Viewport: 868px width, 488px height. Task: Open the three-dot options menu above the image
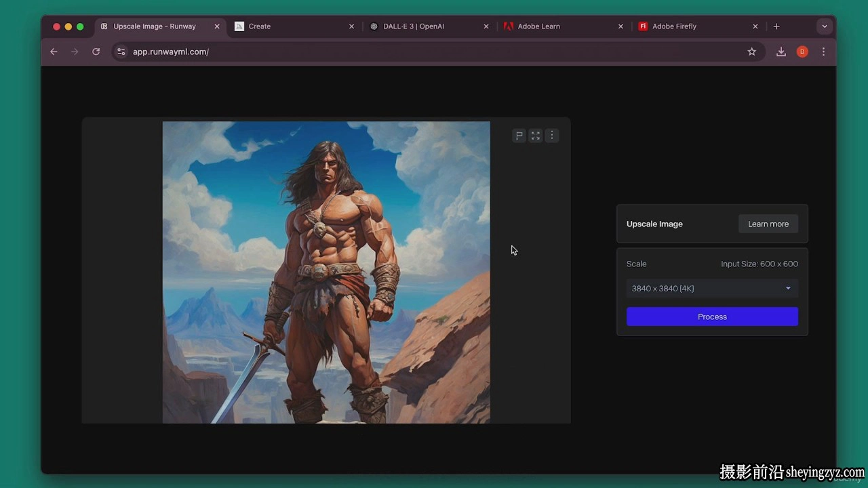click(x=552, y=136)
